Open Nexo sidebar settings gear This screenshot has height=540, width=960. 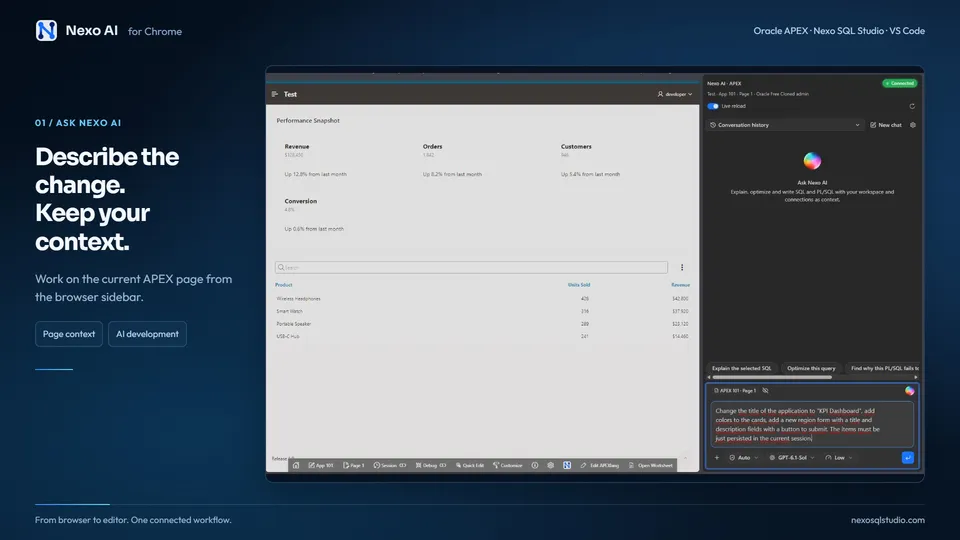tap(913, 125)
